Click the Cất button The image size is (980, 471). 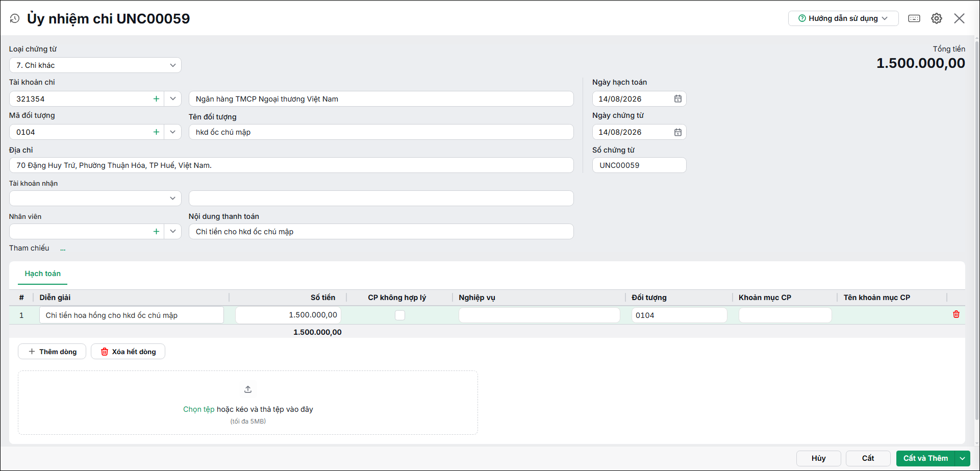[868, 458]
